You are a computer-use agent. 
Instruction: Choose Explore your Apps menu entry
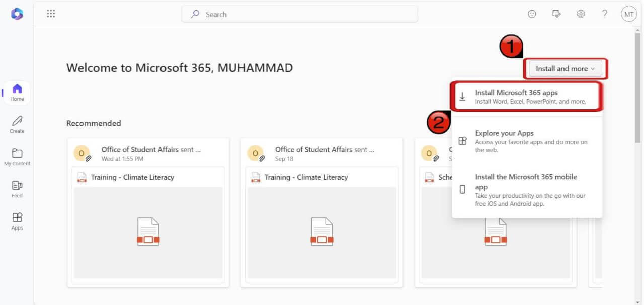527,141
